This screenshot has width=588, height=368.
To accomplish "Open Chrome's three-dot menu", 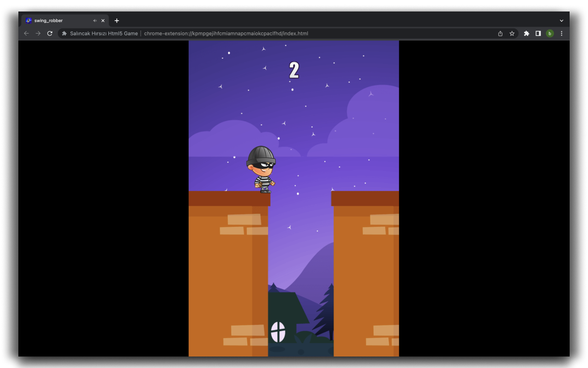I will click(561, 33).
